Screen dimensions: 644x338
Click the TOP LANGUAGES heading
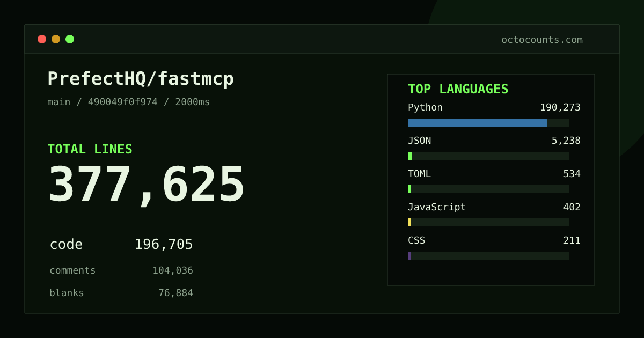tap(458, 89)
